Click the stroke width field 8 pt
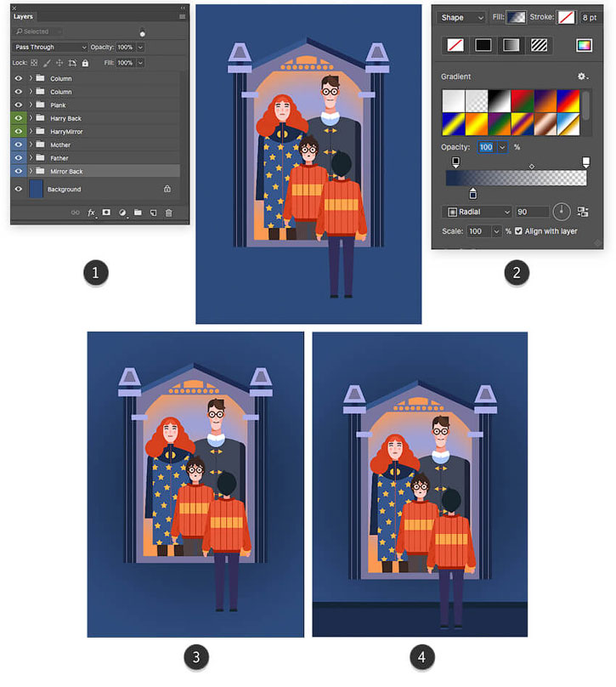616x687 pixels. [x=590, y=18]
